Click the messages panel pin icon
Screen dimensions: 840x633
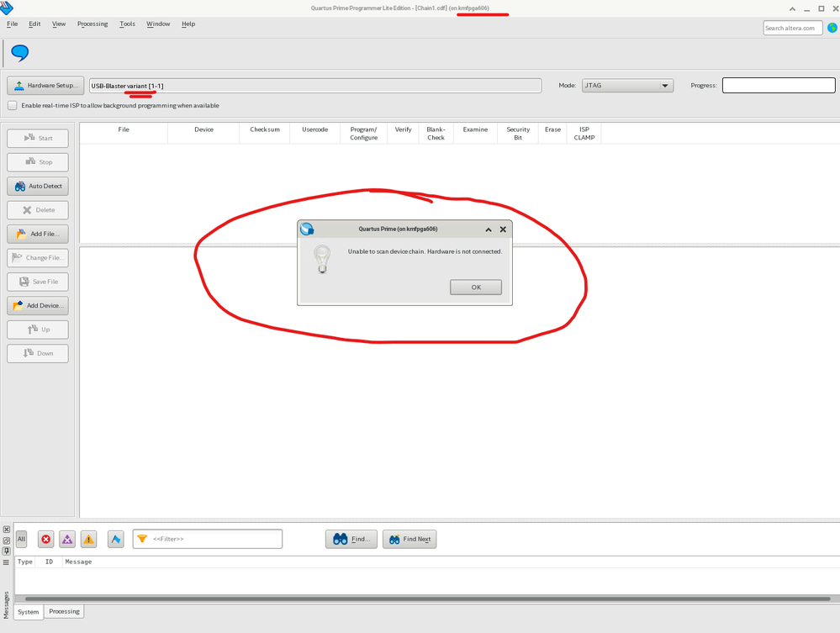pyautogui.click(x=7, y=551)
